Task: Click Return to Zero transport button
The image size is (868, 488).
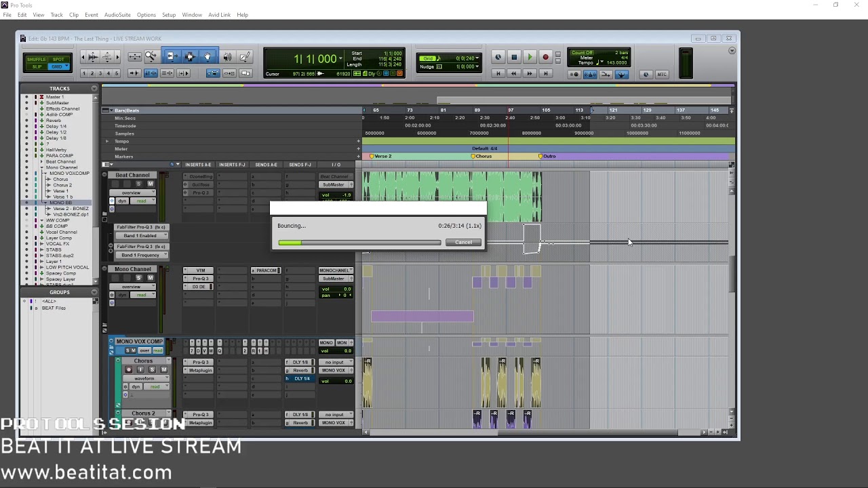Action: (x=498, y=73)
